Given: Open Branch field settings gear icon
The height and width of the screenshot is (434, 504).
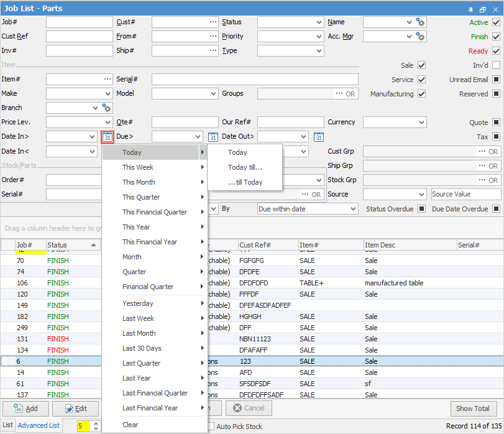Looking at the screenshot, I should pos(107,108).
